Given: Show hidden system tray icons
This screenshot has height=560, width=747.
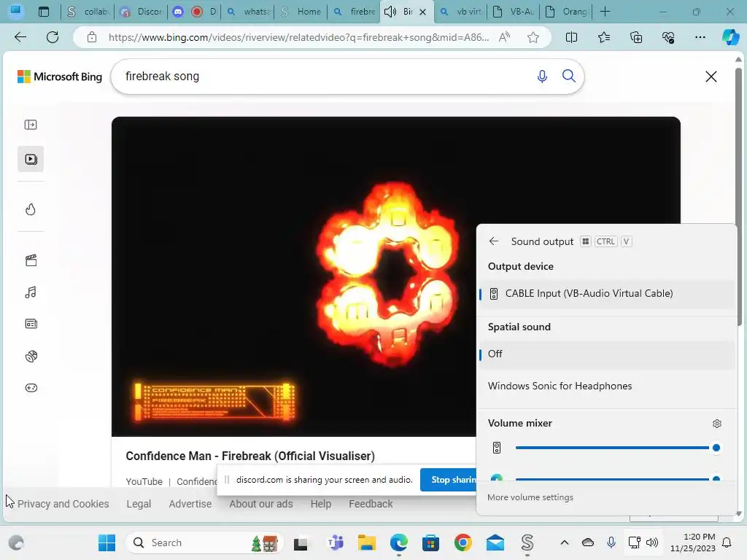Looking at the screenshot, I should coord(564,542).
